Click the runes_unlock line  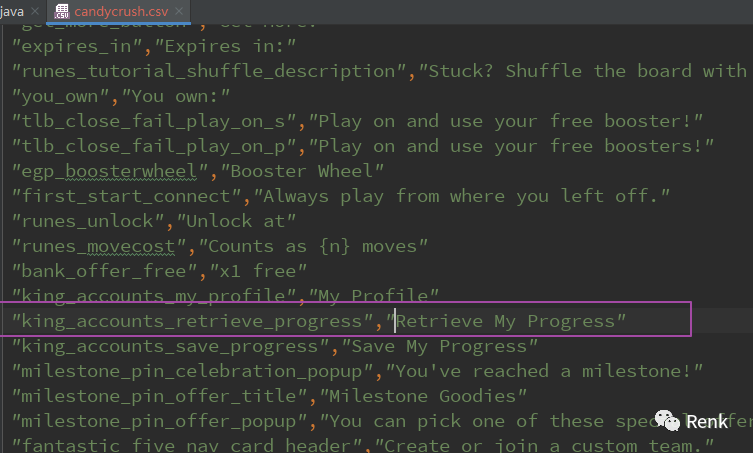click(154, 221)
